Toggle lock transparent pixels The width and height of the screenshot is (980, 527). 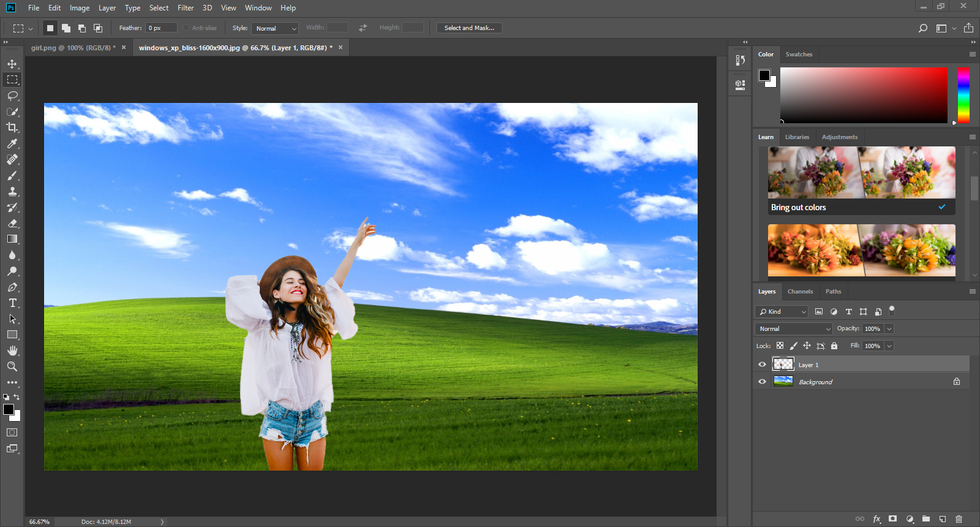(780, 346)
